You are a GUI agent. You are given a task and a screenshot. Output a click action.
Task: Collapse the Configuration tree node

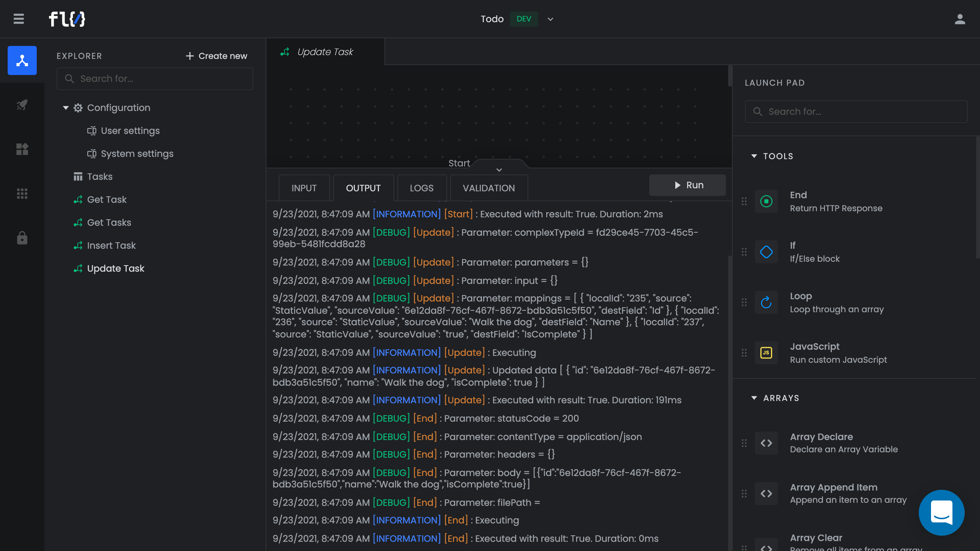pyautogui.click(x=66, y=108)
